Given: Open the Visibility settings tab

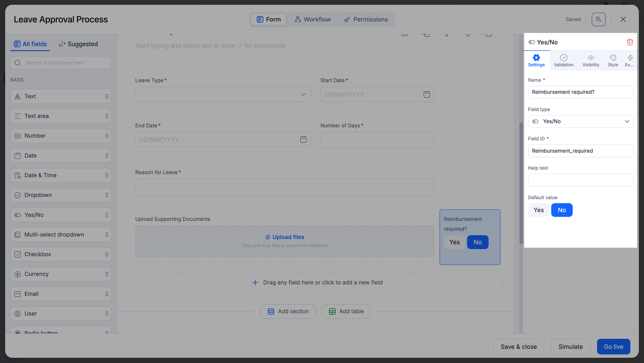Looking at the screenshot, I should click(x=590, y=61).
